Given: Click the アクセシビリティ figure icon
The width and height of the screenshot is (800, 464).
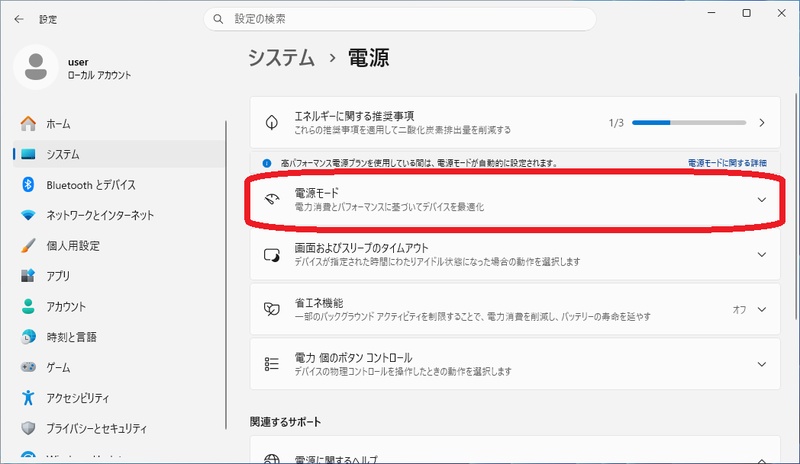Looking at the screenshot, I should 28,398.
